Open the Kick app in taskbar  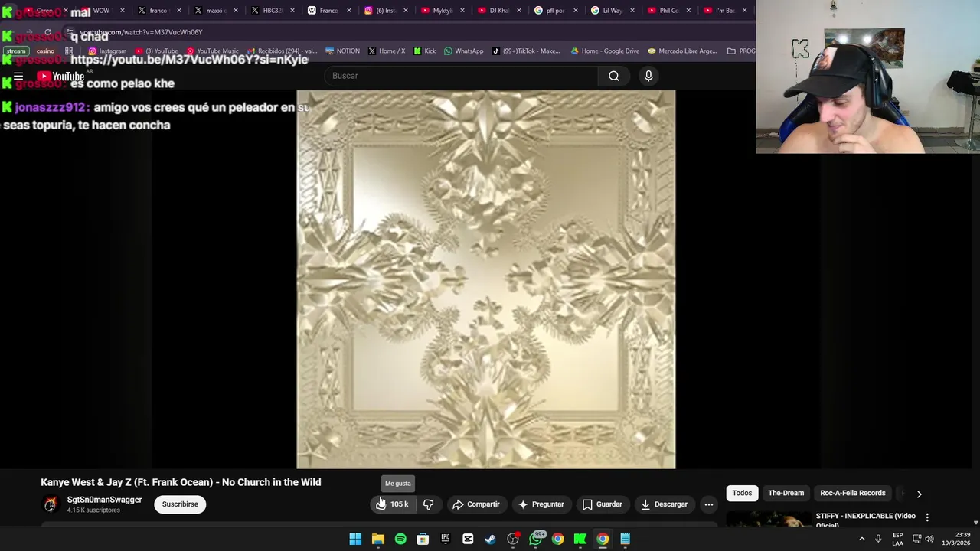[580, 540]
